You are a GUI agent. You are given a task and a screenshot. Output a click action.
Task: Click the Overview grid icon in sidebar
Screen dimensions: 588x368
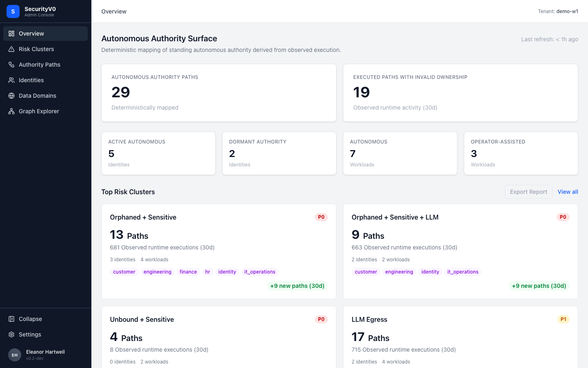(x=11, y=34)
